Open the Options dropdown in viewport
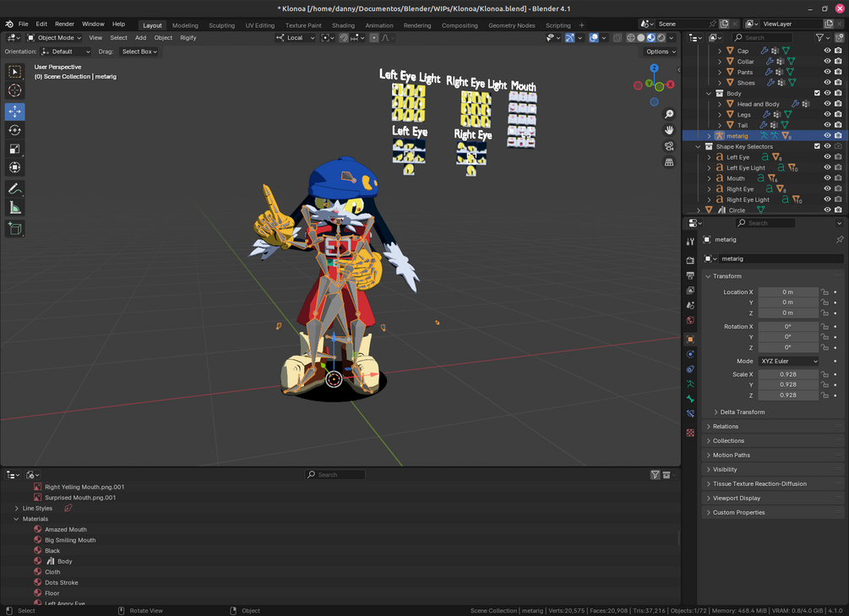Image resolution: width=849 pixels, height=616 pixels. 661,52
